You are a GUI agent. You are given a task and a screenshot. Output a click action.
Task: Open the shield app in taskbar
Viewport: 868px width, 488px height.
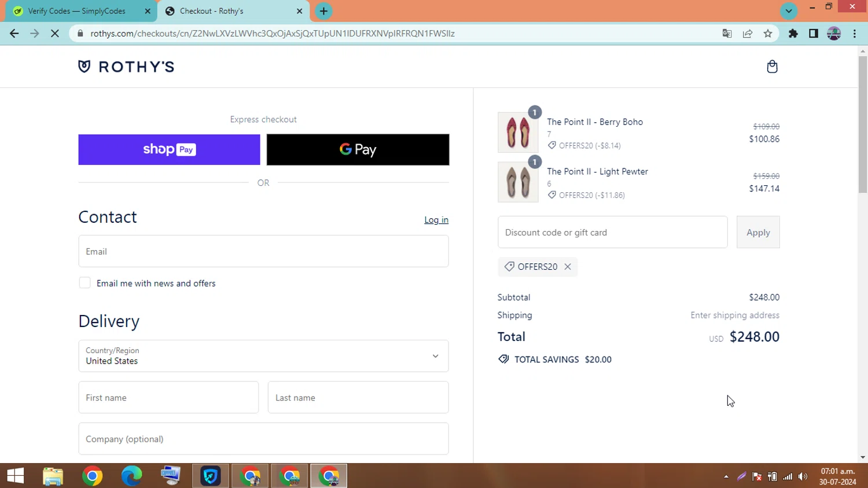pos(210,476)
